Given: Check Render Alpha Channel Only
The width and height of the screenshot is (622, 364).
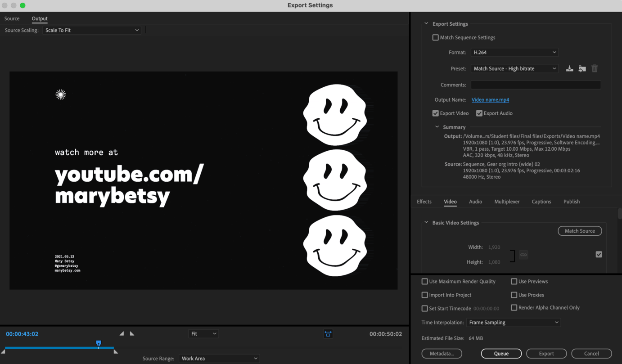Looking at the screenshot, I should point(514,307).
